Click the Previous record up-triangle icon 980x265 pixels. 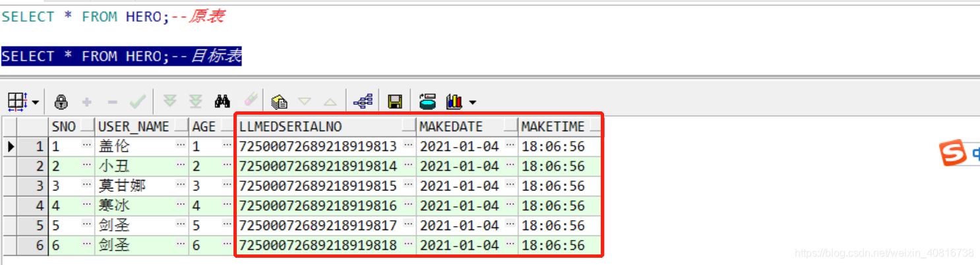pyautogui.click(x=330, y=102)
